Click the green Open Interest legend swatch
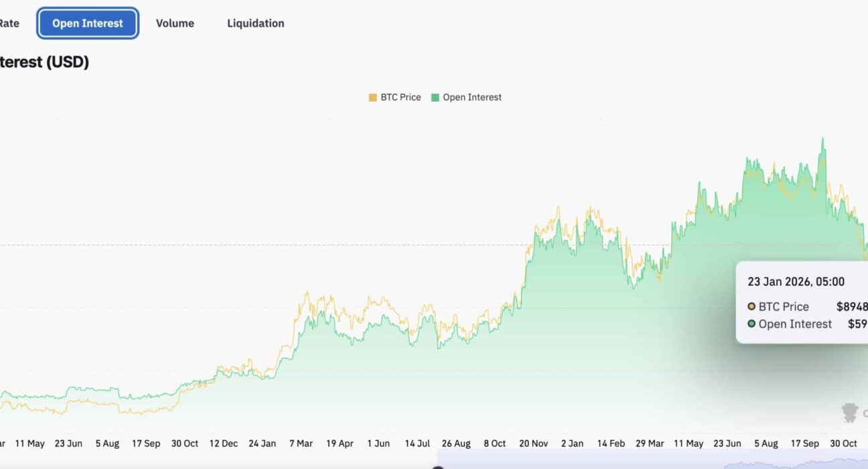 click(x=435, y=97)
